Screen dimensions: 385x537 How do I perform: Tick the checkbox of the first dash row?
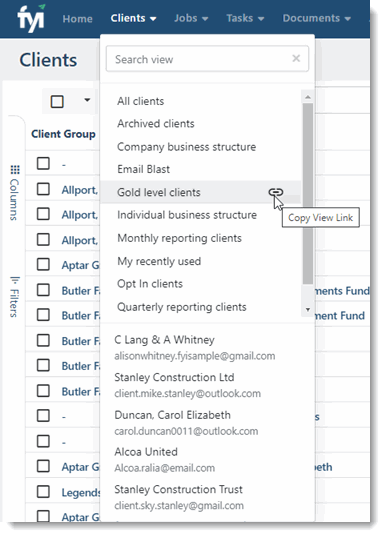pyautogui.click(x=43, y=163)
